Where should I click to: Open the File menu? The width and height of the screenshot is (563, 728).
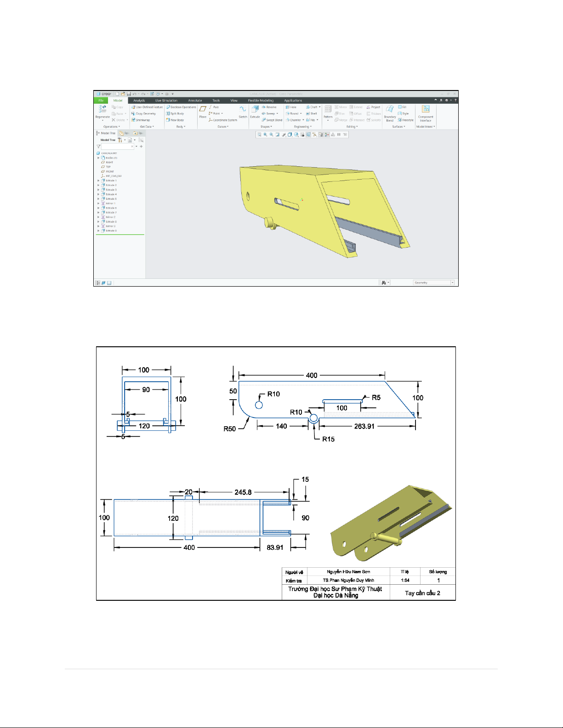coord(101,100)
